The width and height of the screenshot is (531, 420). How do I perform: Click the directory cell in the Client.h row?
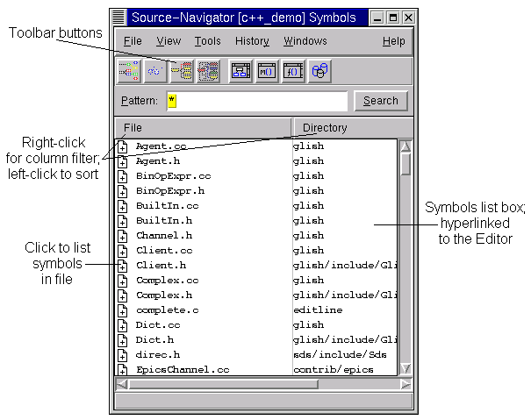[x=345, y=266]
